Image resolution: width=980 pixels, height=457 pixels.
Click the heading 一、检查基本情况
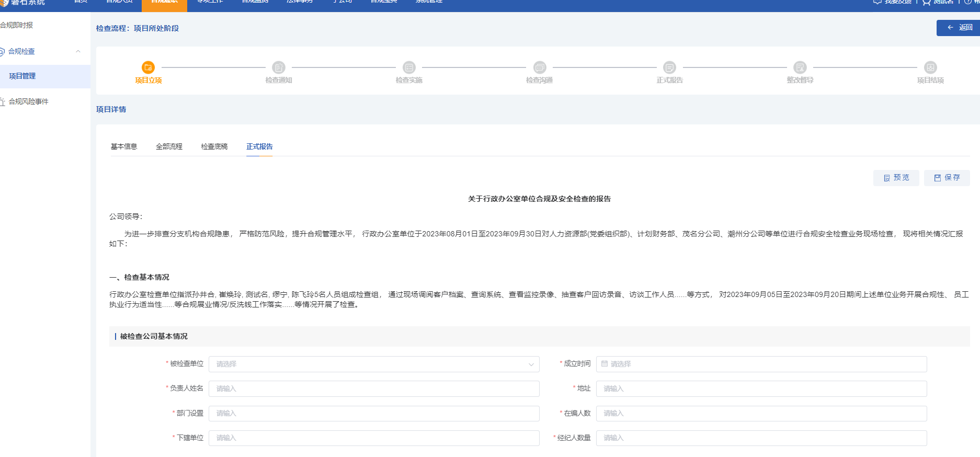pos(139,277)
